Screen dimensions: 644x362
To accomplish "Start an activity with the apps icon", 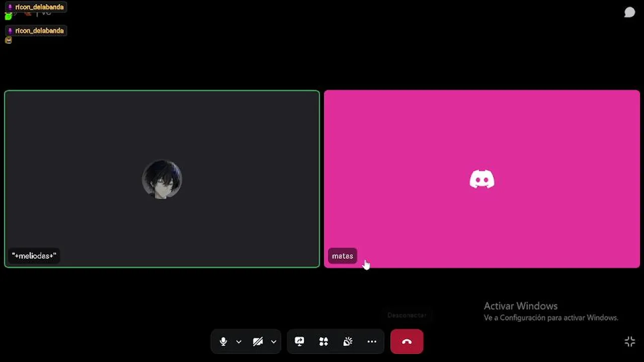I will click(x=324, y=342).
